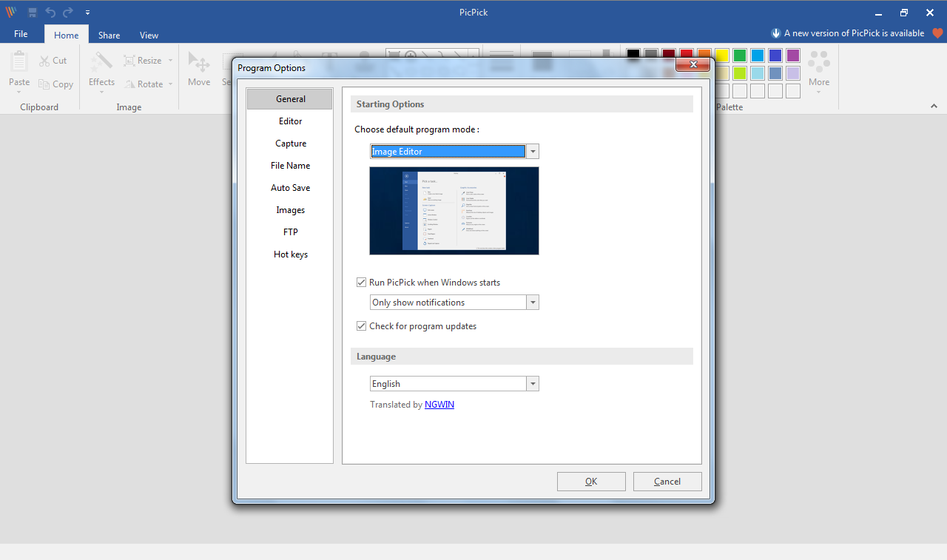Click the new version download arrow icon

(x=776, y=33)
